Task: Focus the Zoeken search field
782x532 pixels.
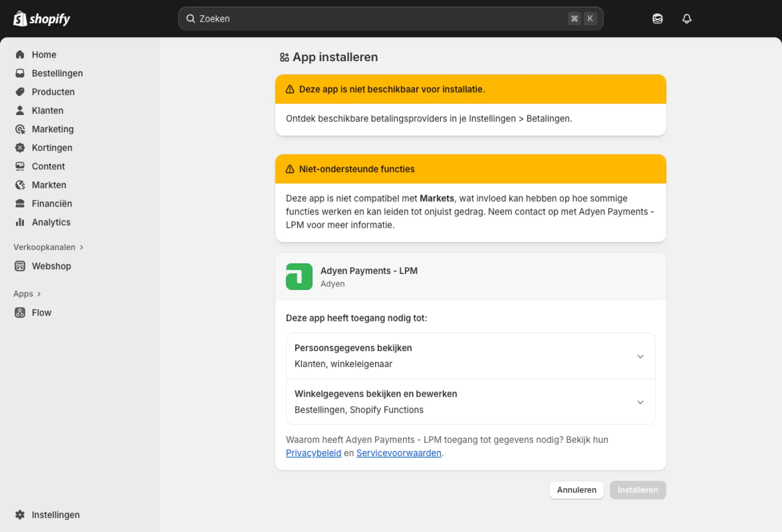Action: point(391,19)
